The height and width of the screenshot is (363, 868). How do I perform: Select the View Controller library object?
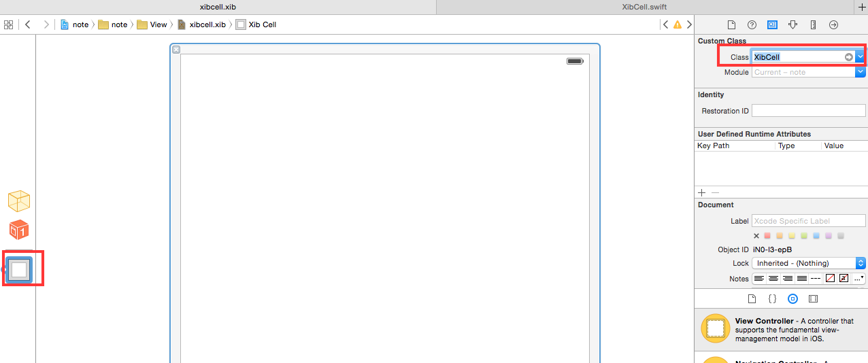[781, 330]
